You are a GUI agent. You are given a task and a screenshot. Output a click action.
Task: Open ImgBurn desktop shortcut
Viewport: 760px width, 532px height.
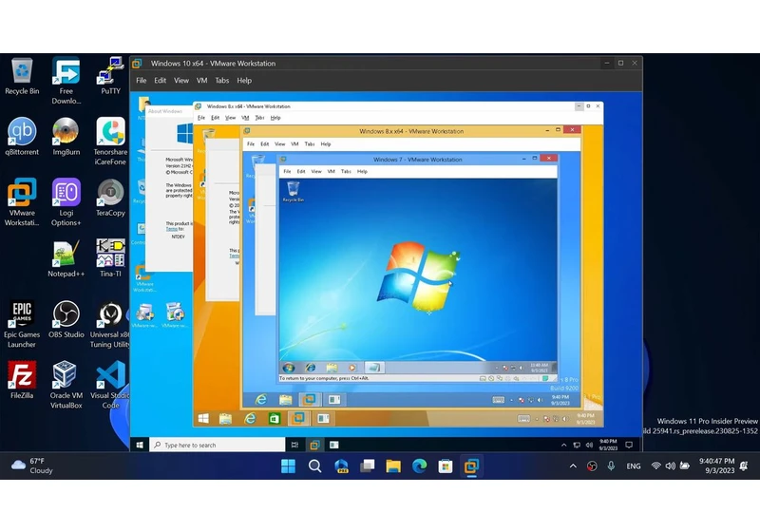[66, 137]
